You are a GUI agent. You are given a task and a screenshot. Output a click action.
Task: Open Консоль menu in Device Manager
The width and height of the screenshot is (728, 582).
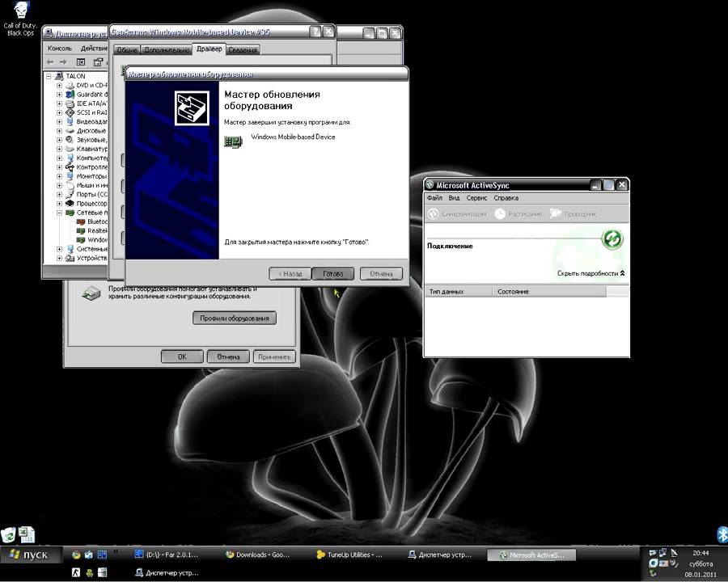point(59,48)
